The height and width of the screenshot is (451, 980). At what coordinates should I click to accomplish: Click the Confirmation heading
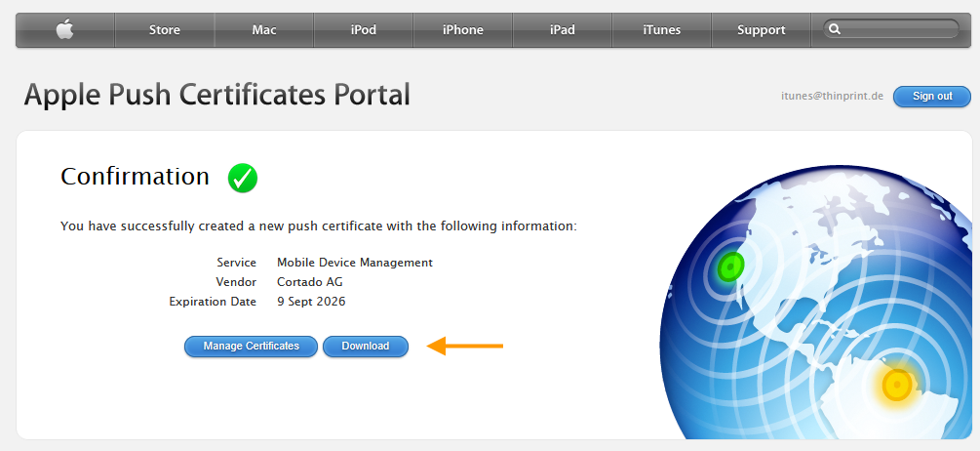coord(135,177)
